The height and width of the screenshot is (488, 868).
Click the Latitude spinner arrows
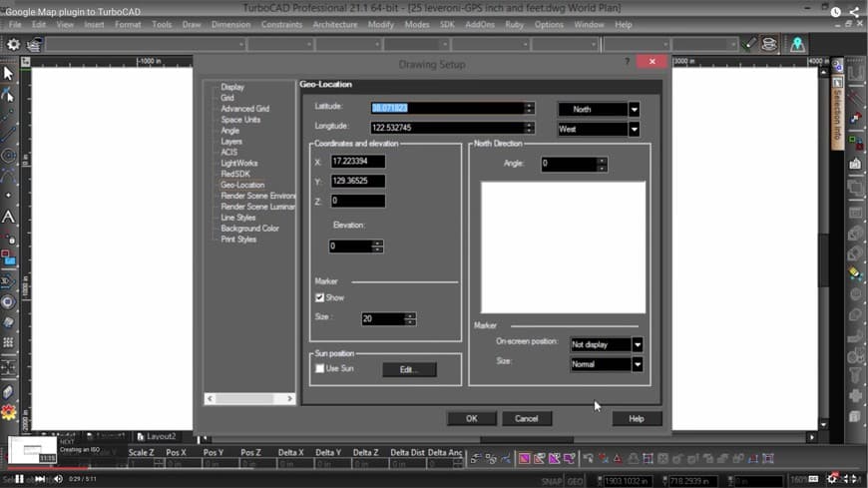(529, 108)
